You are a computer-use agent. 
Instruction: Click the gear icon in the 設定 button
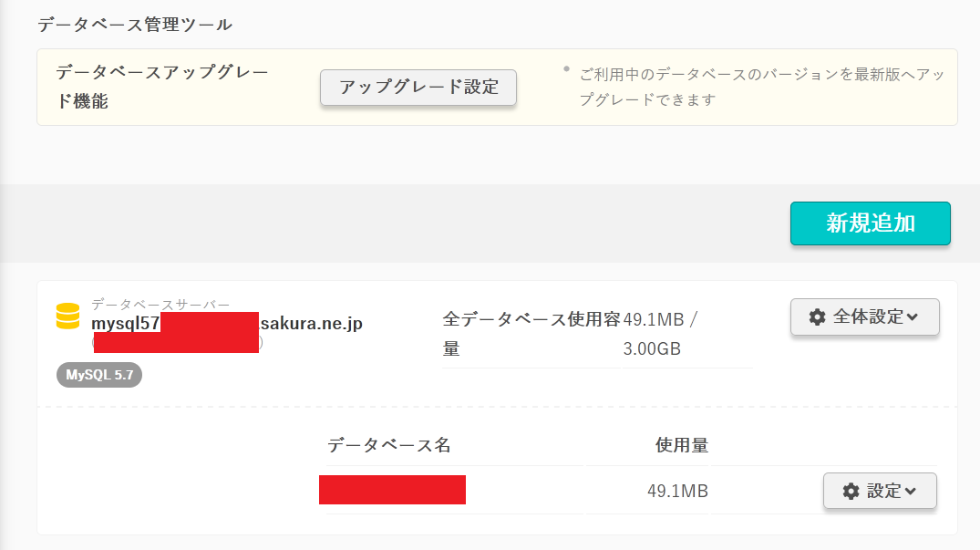pyautogui.click(x=851, y=492)
